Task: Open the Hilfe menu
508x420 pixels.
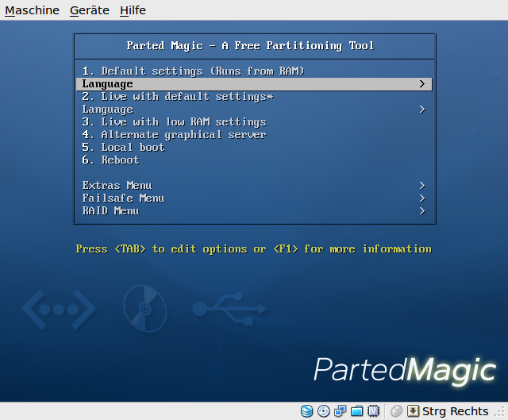Action: click(x=133, y=10)
